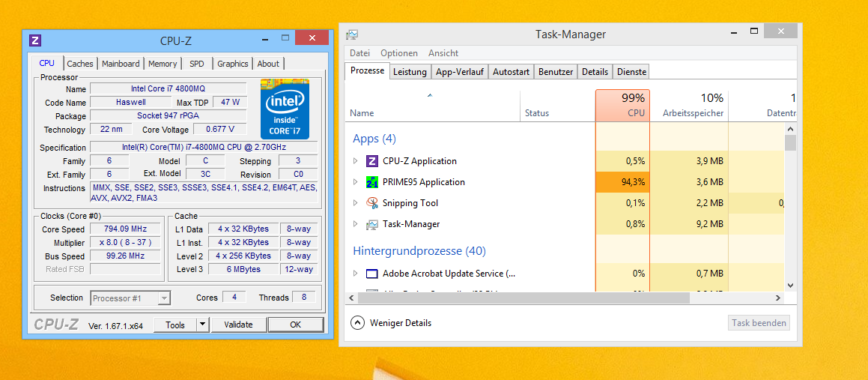Click the Snipping Tool scissors icon
This screenshot has height=380, width=868.
[x=372, y=203]
